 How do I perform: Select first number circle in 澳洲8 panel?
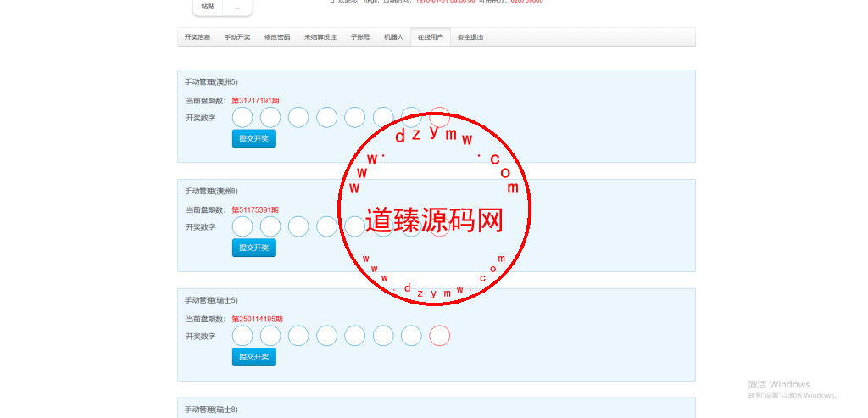coord(242,226)
